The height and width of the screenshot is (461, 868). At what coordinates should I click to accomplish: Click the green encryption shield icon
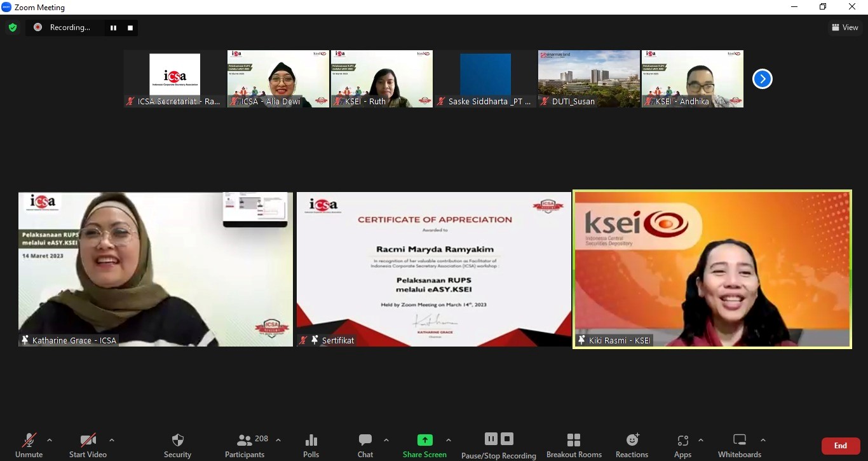pos(12,27)
